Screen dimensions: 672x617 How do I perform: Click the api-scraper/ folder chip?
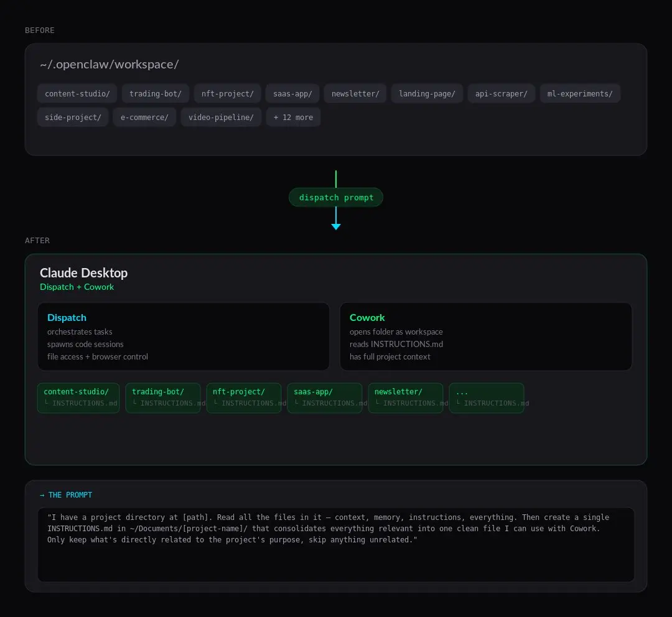pos(501,93)
